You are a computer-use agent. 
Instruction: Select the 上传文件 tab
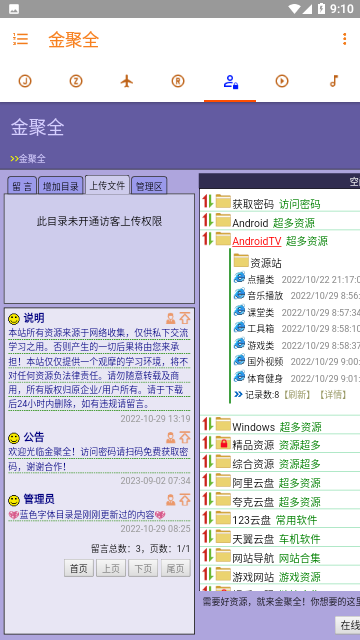click(107, 185)
